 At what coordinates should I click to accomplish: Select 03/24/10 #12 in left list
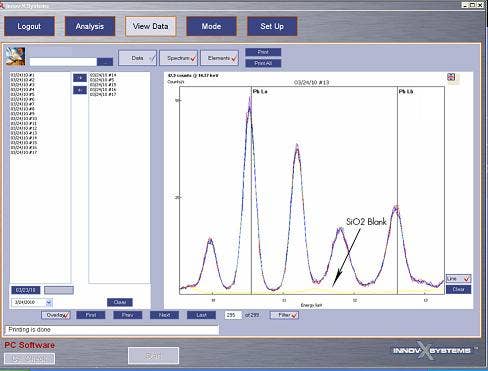24,128
